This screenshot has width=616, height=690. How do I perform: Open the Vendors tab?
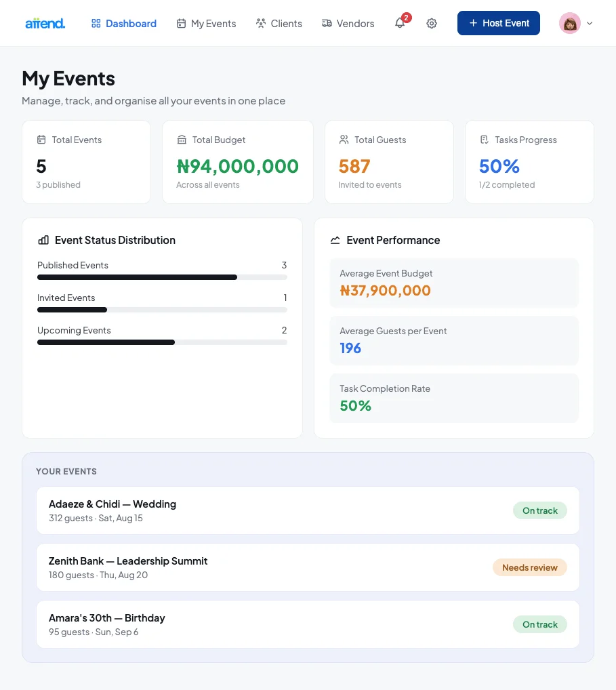click(x=348, y=23)
